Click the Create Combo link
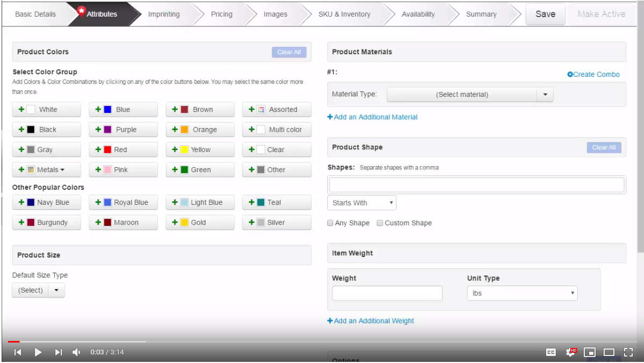 [593, 74]
